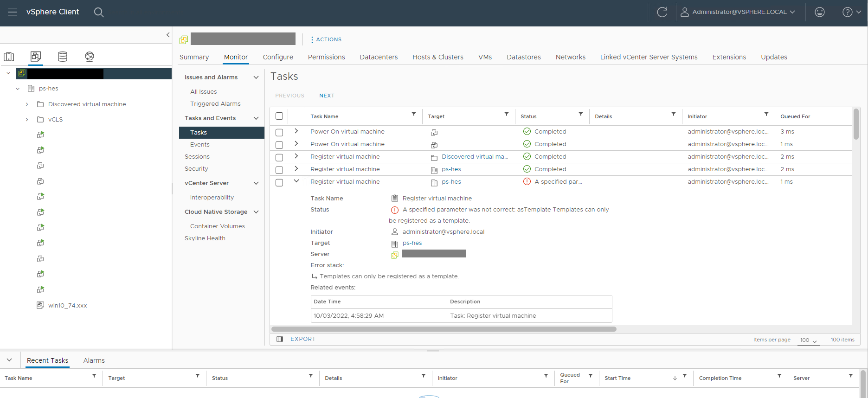Screen dimensions: 868x398
Task: Open Skyline Health in Monitor menu
Action: click(205, 238)
